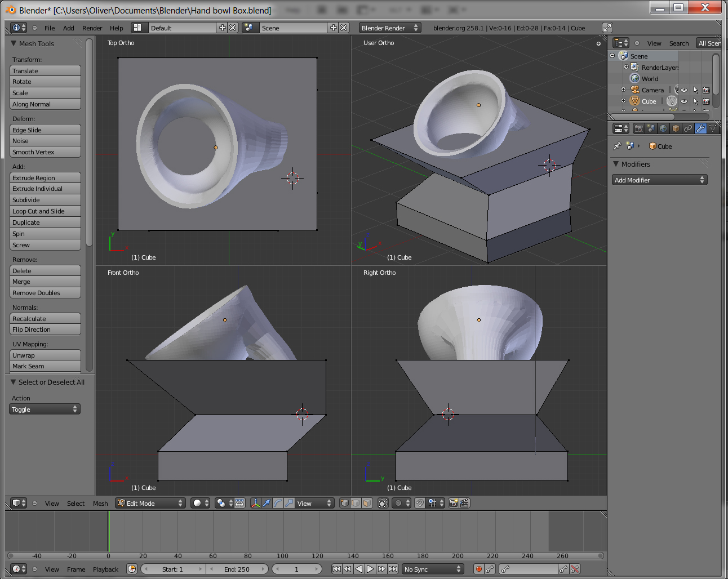Click the Recalculate normals button

coord(45,318)
